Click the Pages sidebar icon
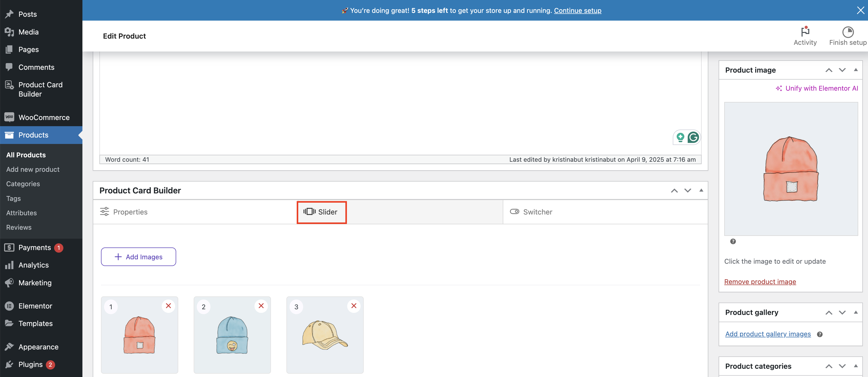 pyautogui.click(x=9, y=49)
